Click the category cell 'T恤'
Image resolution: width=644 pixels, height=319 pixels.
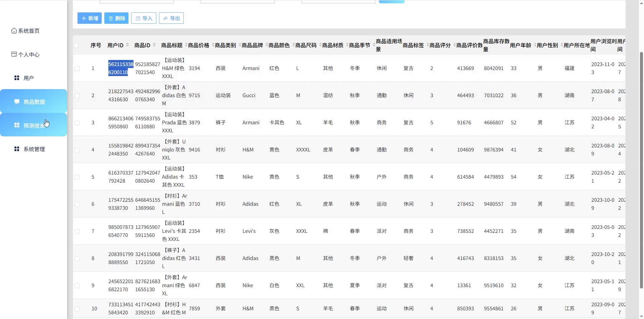pos(220,177)
